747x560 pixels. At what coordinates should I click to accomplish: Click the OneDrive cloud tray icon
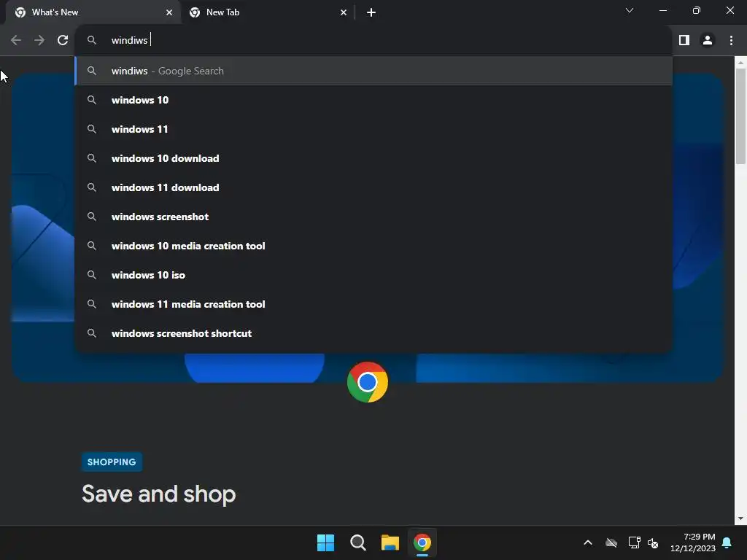tap(611, 542)
